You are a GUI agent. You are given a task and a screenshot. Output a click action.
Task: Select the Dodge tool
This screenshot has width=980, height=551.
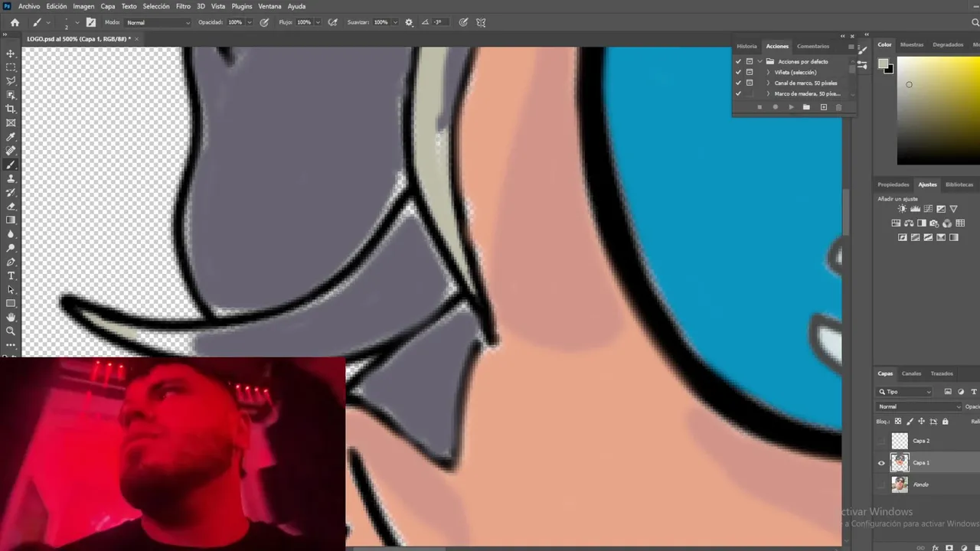(x=11, y=248)
